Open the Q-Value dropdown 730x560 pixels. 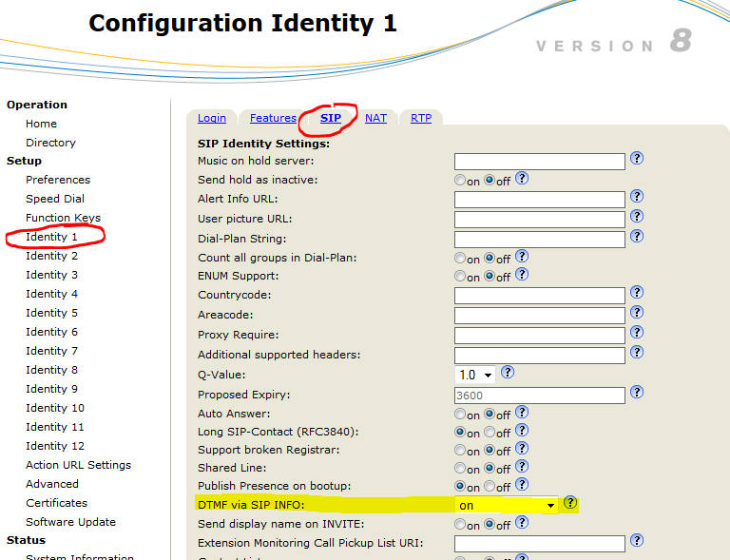click(475, 375)
